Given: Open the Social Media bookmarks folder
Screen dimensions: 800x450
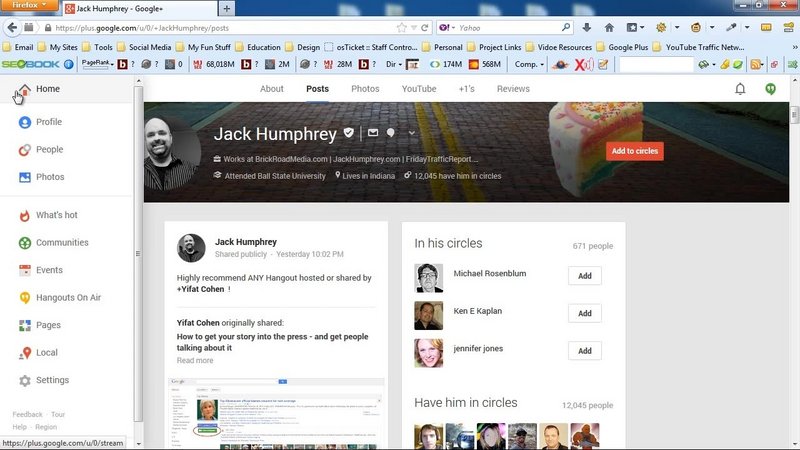Looking at the screenshot, I should (x=144, y=47).
